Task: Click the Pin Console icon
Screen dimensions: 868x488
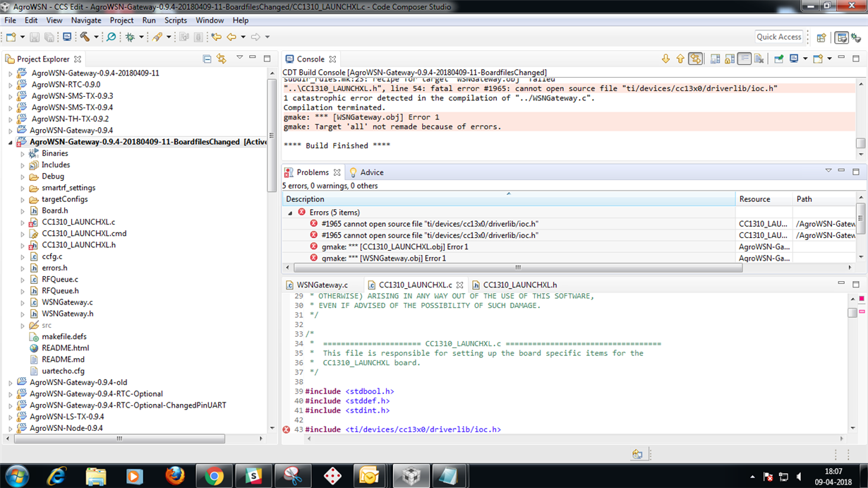Action: (778, 59)
